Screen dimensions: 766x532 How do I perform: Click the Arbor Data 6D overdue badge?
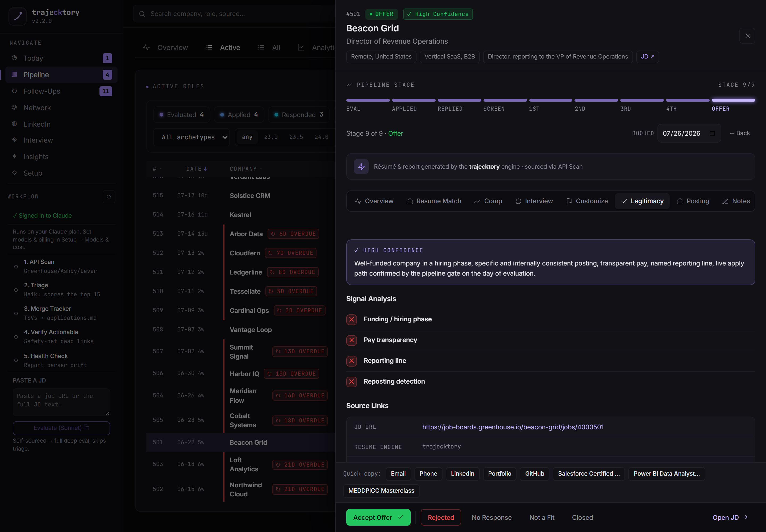point(293,234)
